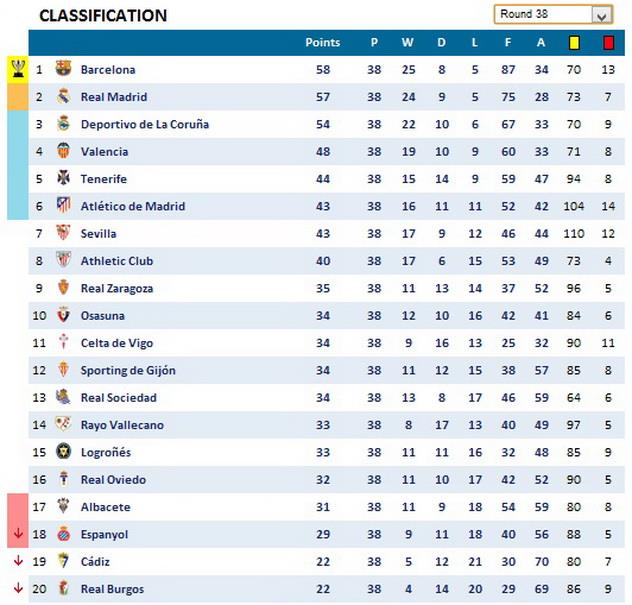Click the red relegation zone color marker
Screen dimensions: 632x605
18,507
